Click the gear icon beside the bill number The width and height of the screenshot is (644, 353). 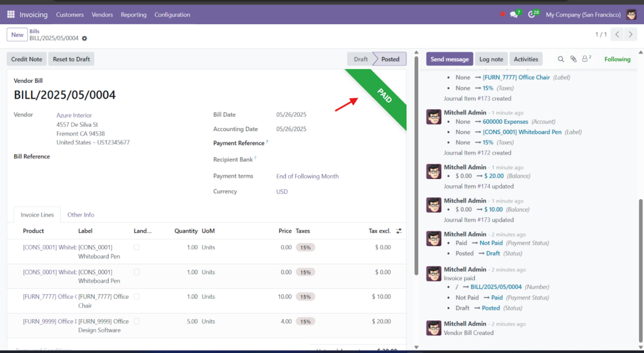coord(84,38)
